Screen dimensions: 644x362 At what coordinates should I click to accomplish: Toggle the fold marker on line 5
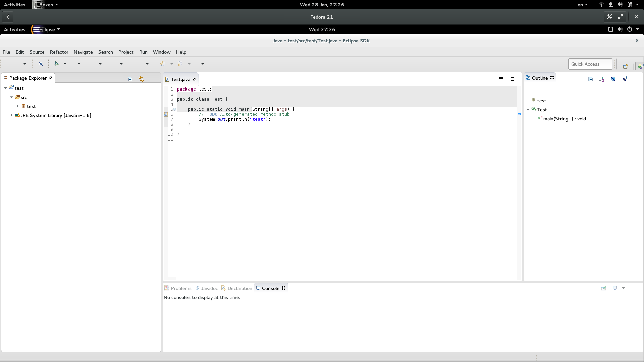pyautogui.click(x=174, y=109)
